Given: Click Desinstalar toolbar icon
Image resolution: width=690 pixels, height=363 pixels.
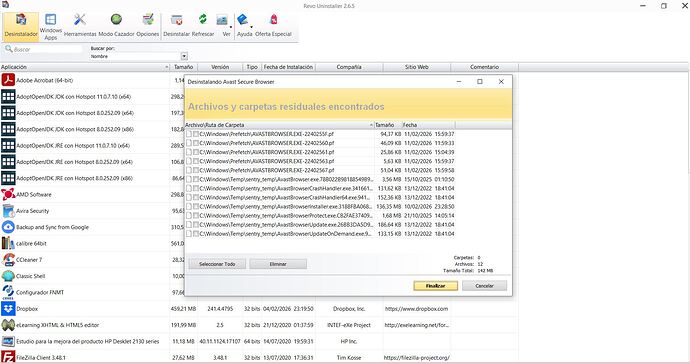Looking at the screenshot, I should tap(176, 20).
